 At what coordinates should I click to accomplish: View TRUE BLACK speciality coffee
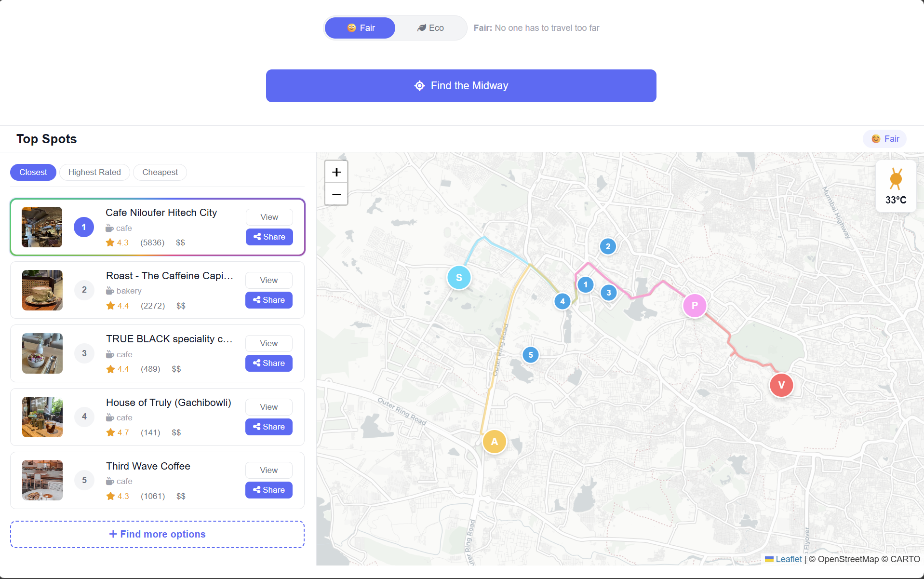click(269, 343)
